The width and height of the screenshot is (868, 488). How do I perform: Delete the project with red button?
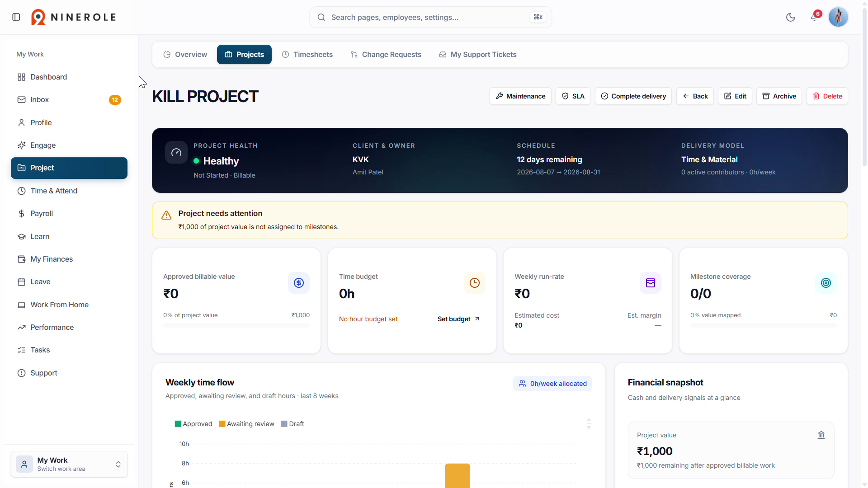click(827, 96)
